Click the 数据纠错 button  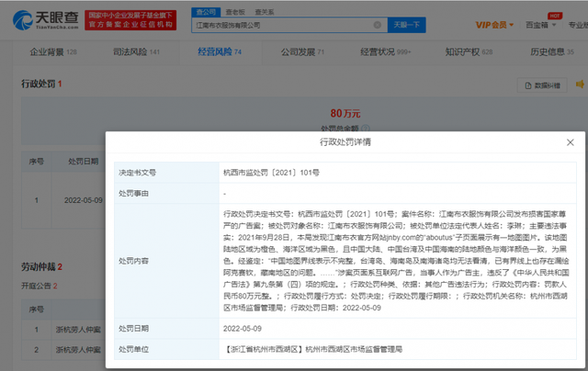point(541,85)
